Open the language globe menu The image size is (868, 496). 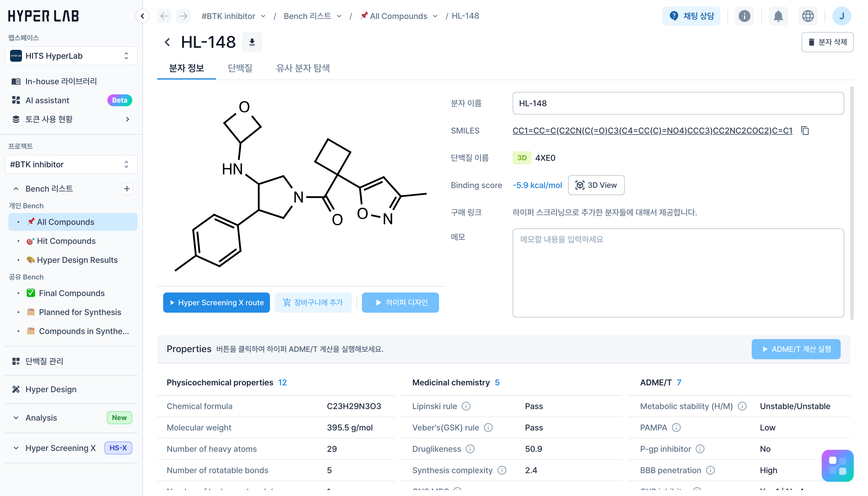[x=807, y=16]
